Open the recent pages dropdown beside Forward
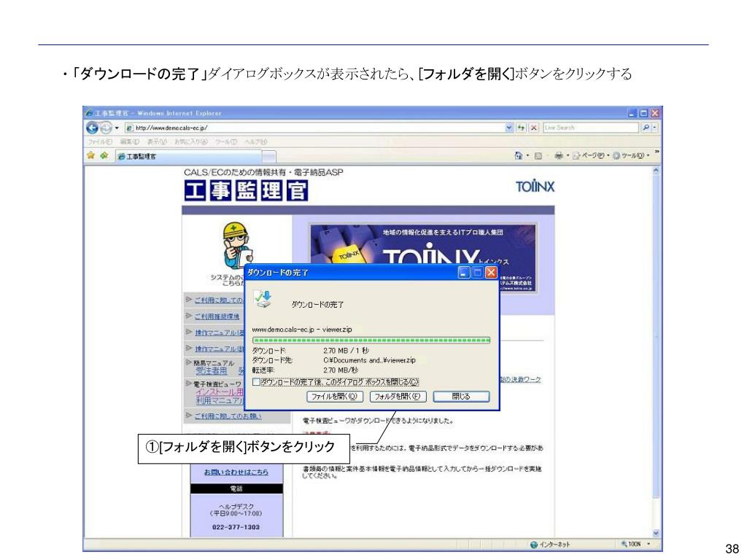Image resolution: width=747 pixels, height=560 pixels. point(117,128)
